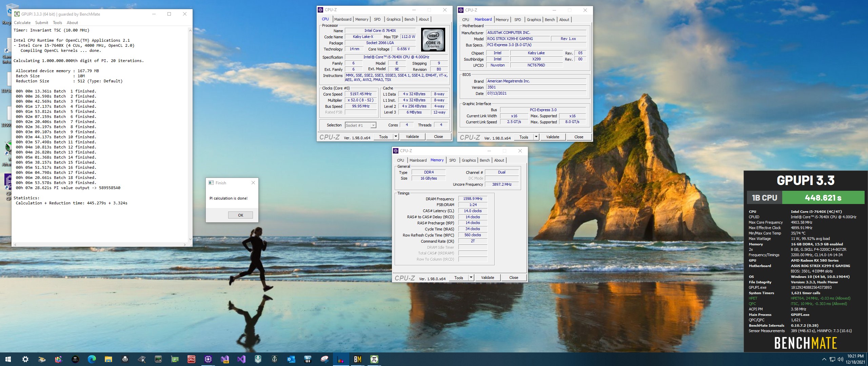
Task: Click Validate in the CPU-Z CPU window
Action: point(412,137)
